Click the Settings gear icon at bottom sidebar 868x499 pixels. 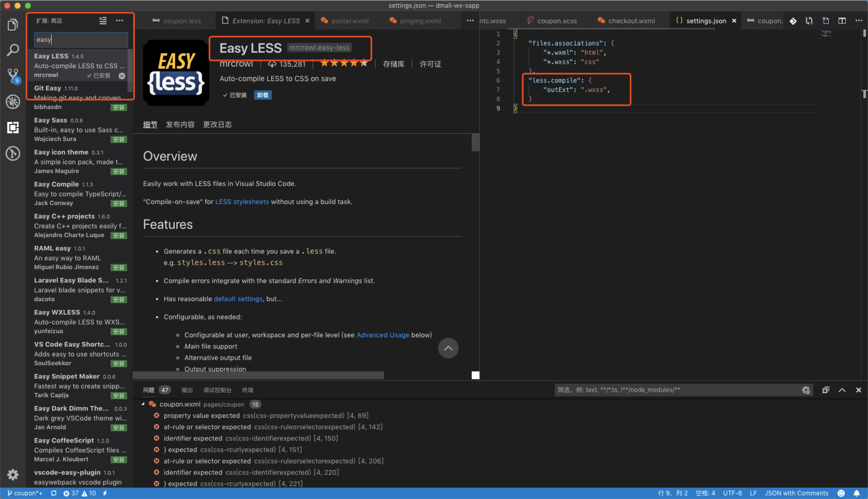[13, 474]
